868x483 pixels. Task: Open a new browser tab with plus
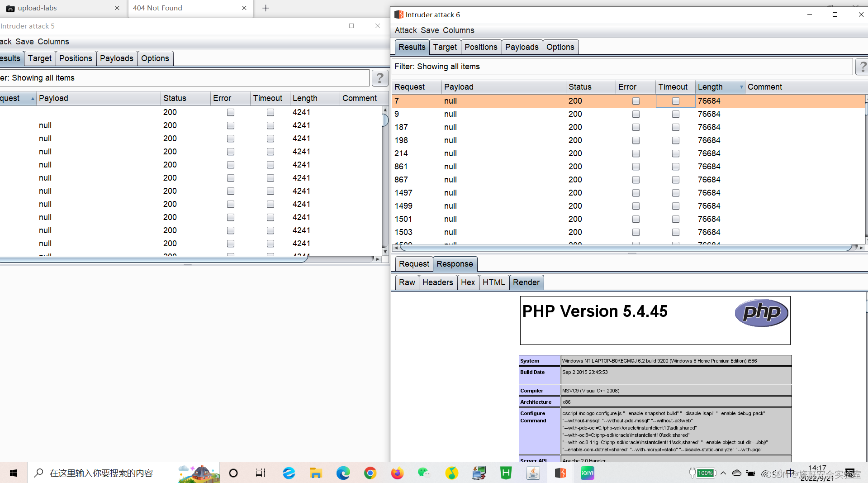pyautogui.click(x=266, y=8)
